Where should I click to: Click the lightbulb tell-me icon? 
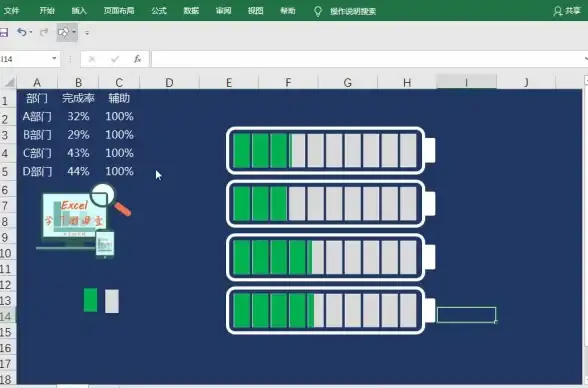[x=318, y=11]
